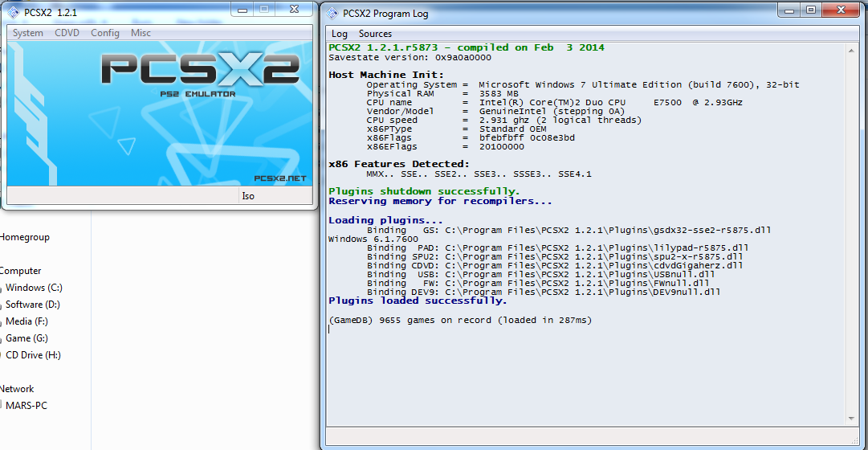Open CD Drive (H:) in Explorer

tap(33, 355)
